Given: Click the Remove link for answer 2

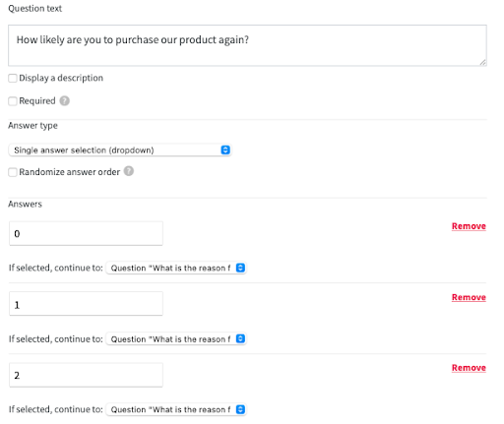Looking at the screenshot, I should point(469,368).
